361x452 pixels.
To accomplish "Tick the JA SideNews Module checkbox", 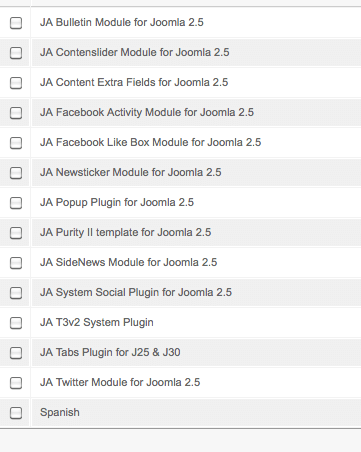I will pyautogui.click(x=16, y=263).
